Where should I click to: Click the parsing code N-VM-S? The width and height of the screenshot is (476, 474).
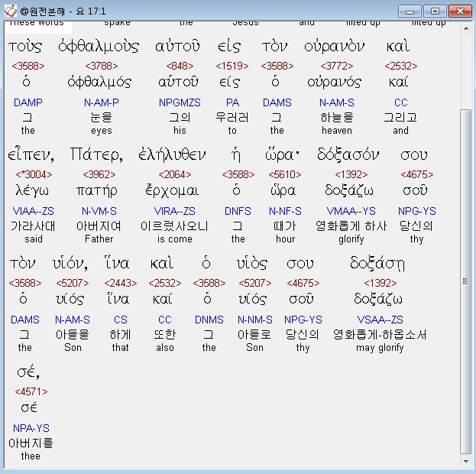click(99, 211)
